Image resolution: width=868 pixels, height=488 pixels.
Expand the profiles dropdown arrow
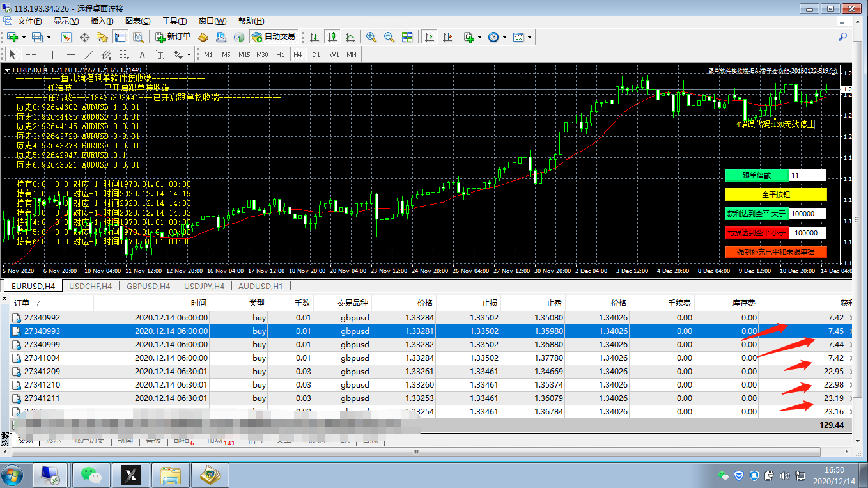tap(48, 37)
